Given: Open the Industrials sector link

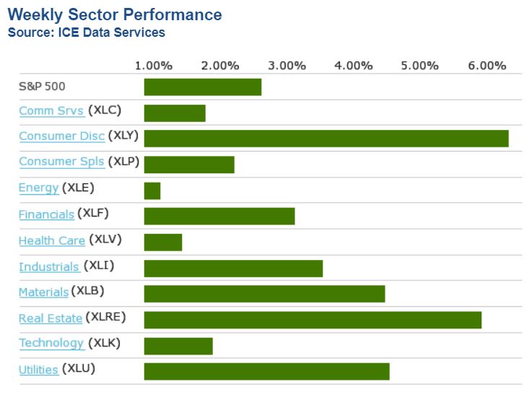Looking at the screenshot, I should tap(49, 266).
